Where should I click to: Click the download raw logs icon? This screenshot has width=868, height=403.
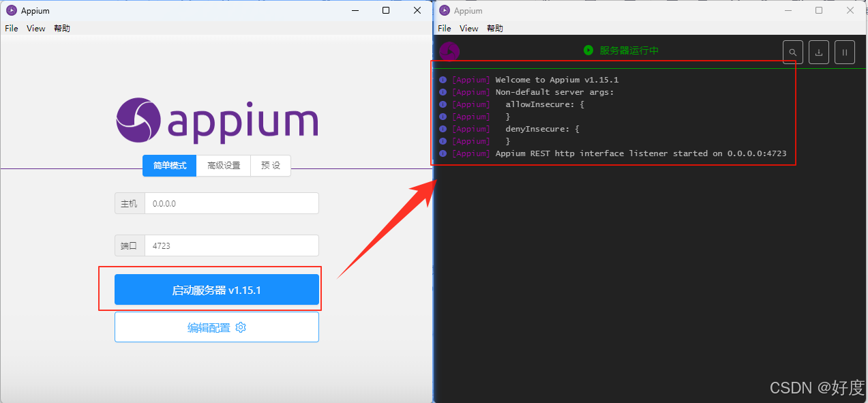[819, 52]
